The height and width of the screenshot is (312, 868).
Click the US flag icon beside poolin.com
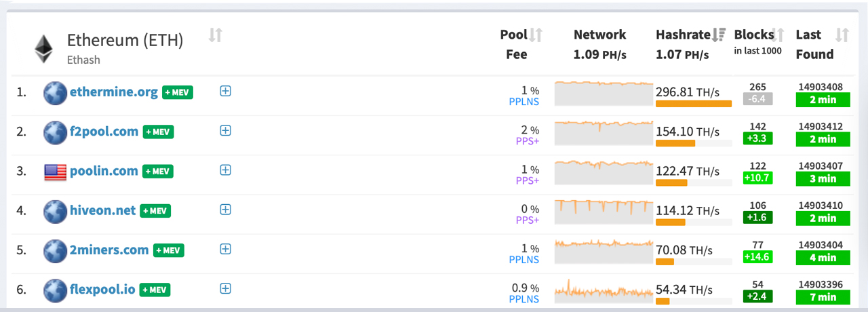pyautogui.click(x=55, y=172)
